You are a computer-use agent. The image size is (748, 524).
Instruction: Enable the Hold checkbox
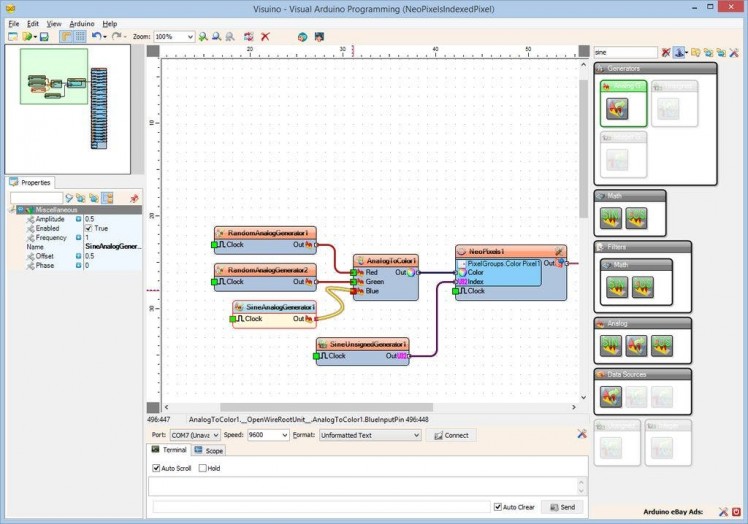coord(203,468)
